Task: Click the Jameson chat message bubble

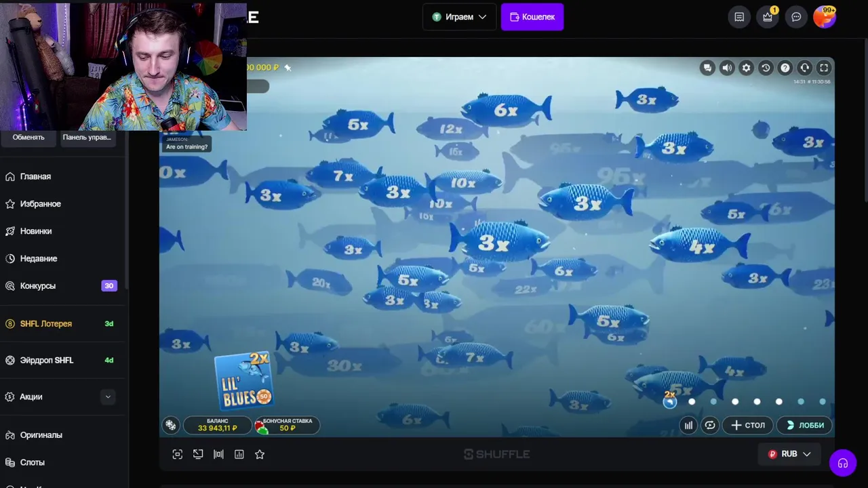Action: (186, 144)
